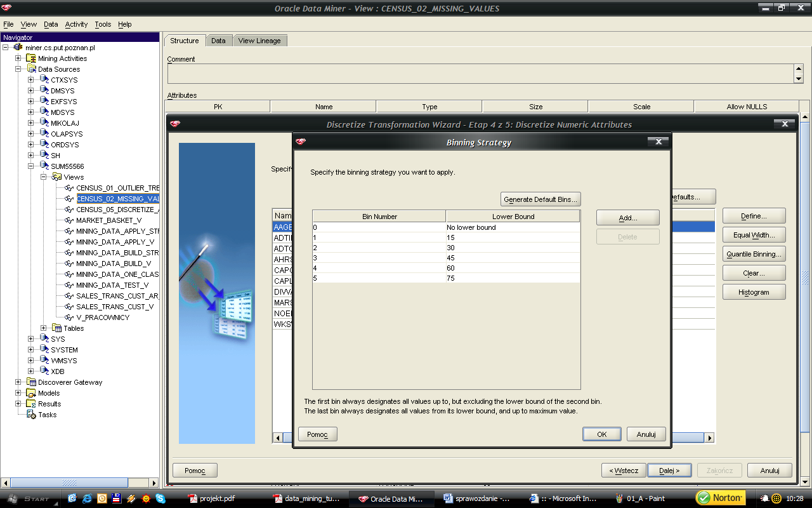This screenshot has height=508, width=812.
Task: Click the Discoverer Gateway folder icon
Action: click(x=31, y=382)
